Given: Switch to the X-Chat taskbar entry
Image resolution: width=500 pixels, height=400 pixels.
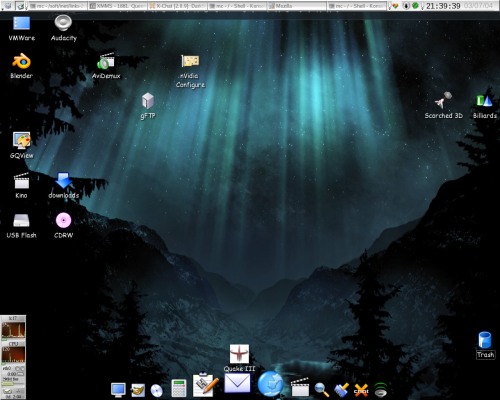Looking at the screenshot, I should [177, 6].
